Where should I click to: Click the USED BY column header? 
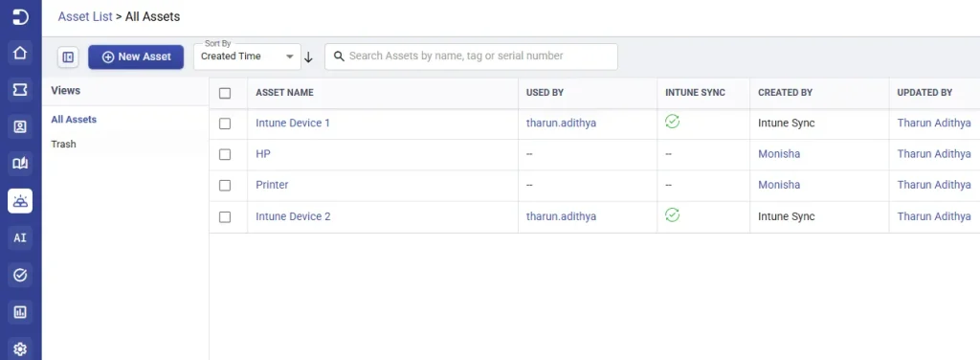click(545, 93)
